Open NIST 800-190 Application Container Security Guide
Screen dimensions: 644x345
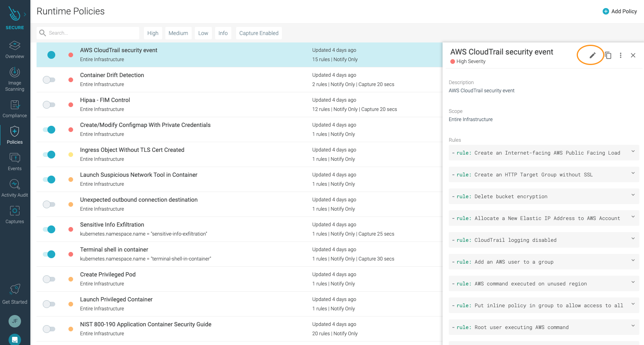146,324
